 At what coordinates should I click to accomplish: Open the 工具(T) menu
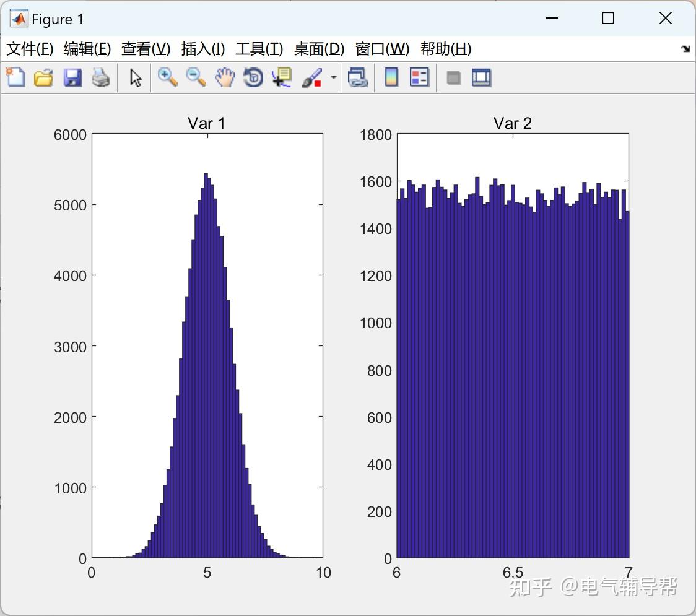(x=259, y=49)
